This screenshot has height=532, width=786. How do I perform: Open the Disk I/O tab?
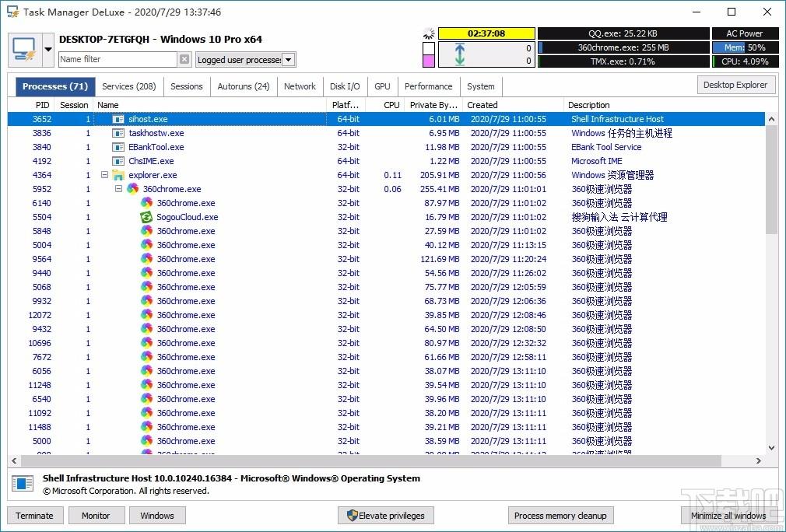(x=345, y=86)
